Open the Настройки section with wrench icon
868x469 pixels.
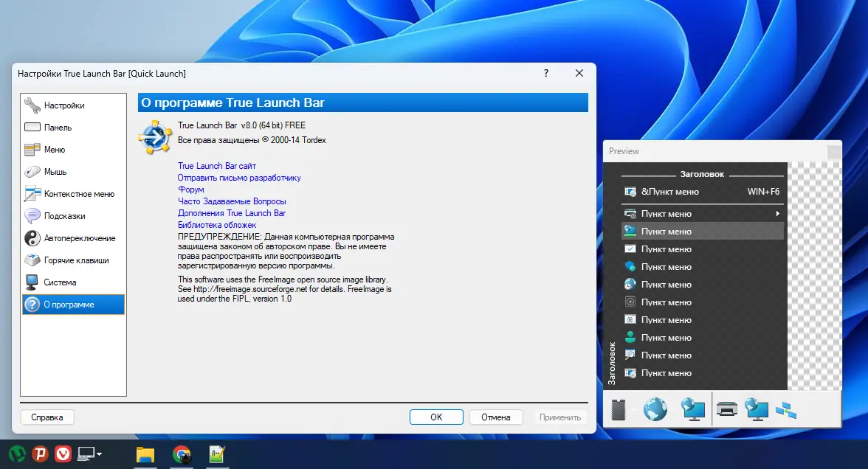[73, 105]
